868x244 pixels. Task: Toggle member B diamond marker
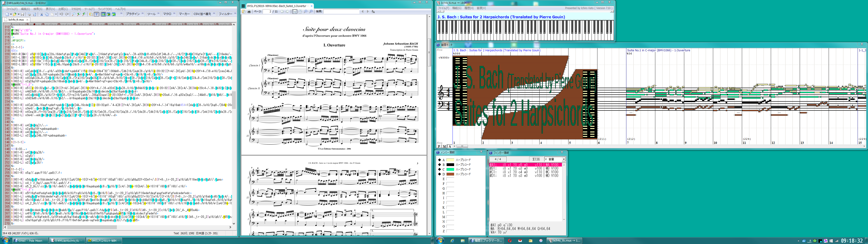tap(439, 164)
